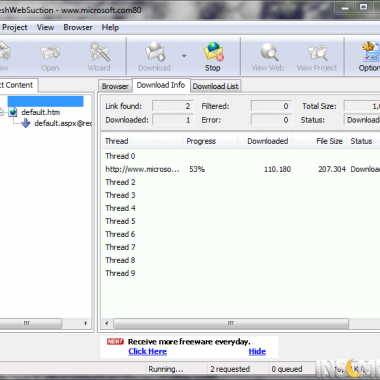Image resolution: width=380 pixels, height=380 pixels.
Task: Click the NEW badge icon in banner
Action: (115, 342)
